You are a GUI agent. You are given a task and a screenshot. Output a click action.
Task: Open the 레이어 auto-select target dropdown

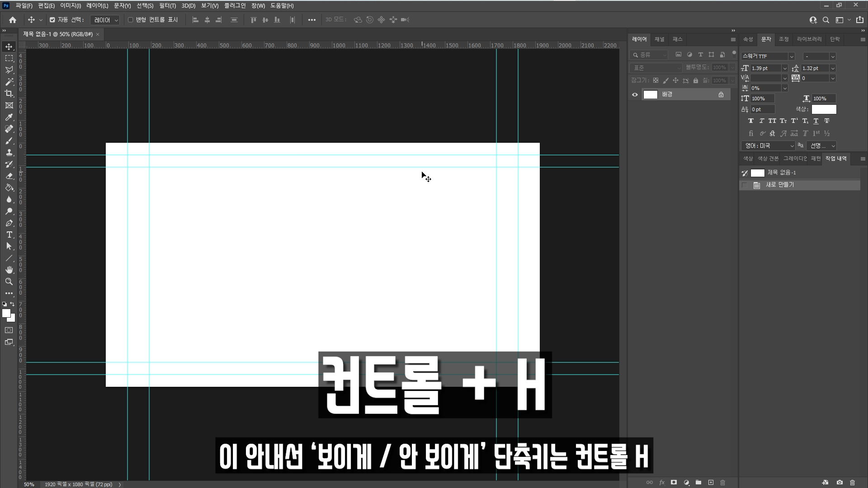tap(105, 20)
